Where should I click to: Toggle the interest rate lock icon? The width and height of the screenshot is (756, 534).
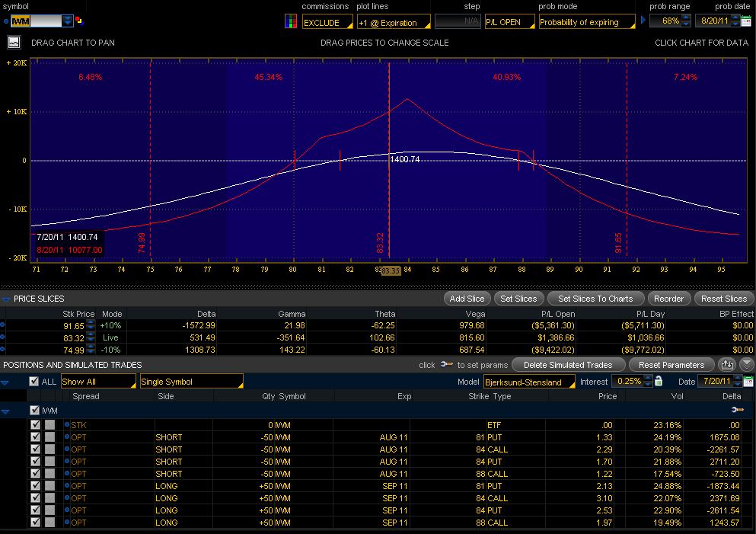pyautogui.click(x=658, y=381)
